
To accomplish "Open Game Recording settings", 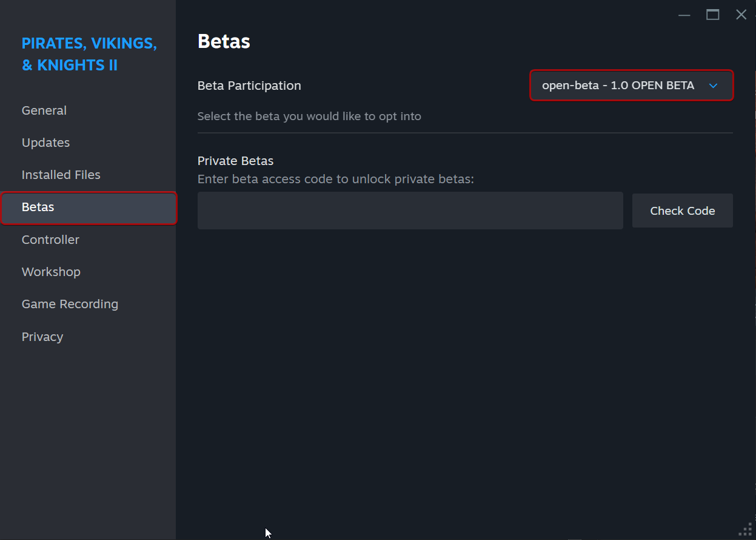I will (70, 304).
